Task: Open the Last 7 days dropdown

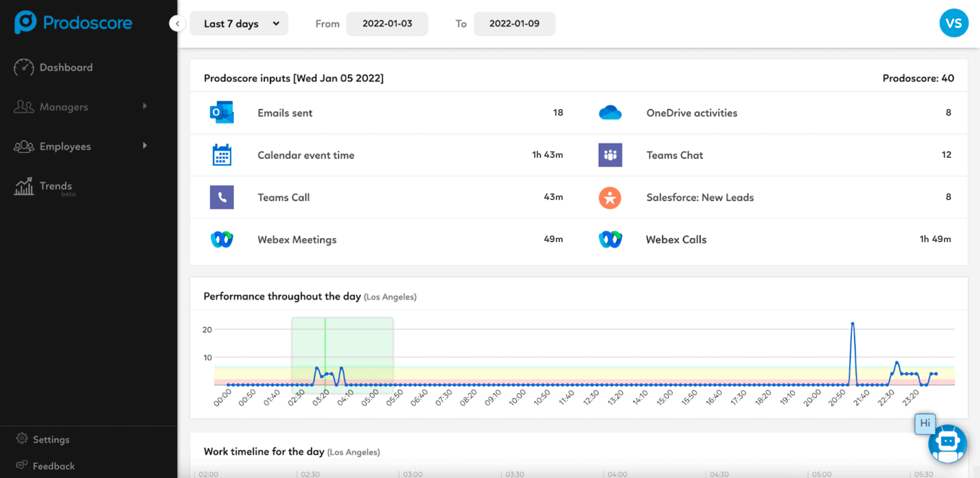Action: pyautogui.click(x=239, y=24)
